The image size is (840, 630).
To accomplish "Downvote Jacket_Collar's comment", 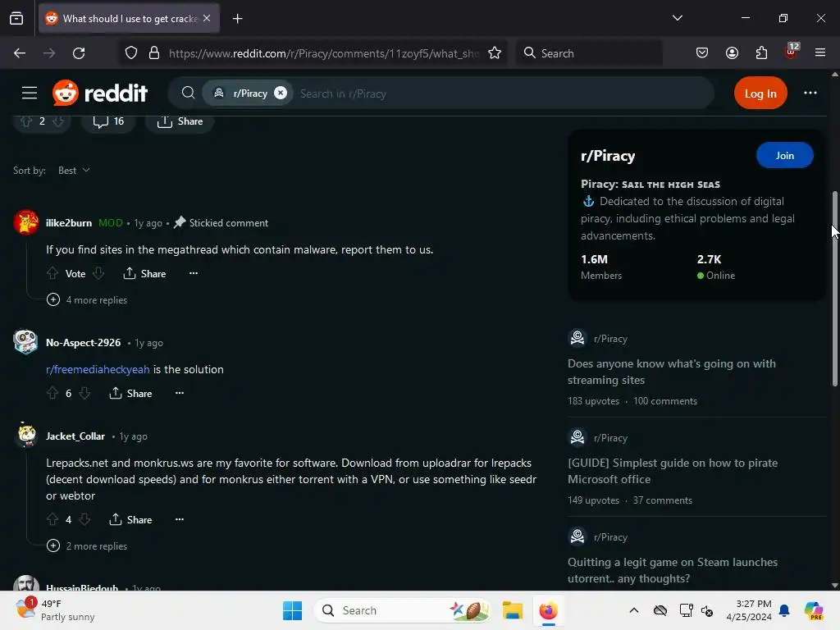I will [x=84, y=520].
